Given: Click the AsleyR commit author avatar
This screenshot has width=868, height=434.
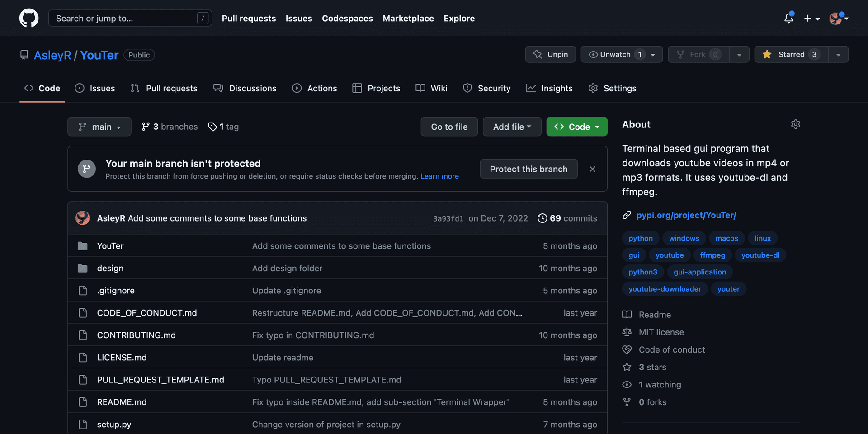Looking at the screenshot, I should (83, 218).
